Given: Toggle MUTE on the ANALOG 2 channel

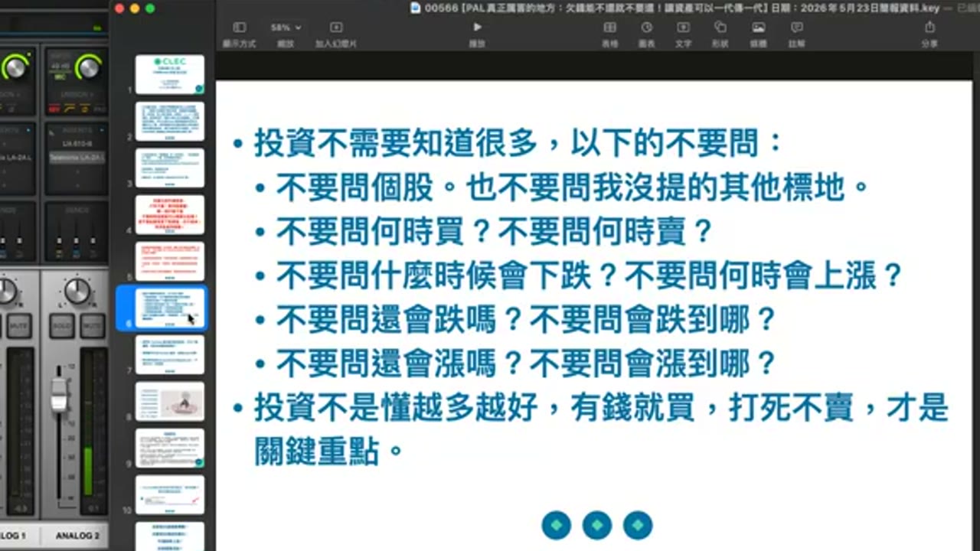Looking at the screenshot, I should [x=93, y=326].
